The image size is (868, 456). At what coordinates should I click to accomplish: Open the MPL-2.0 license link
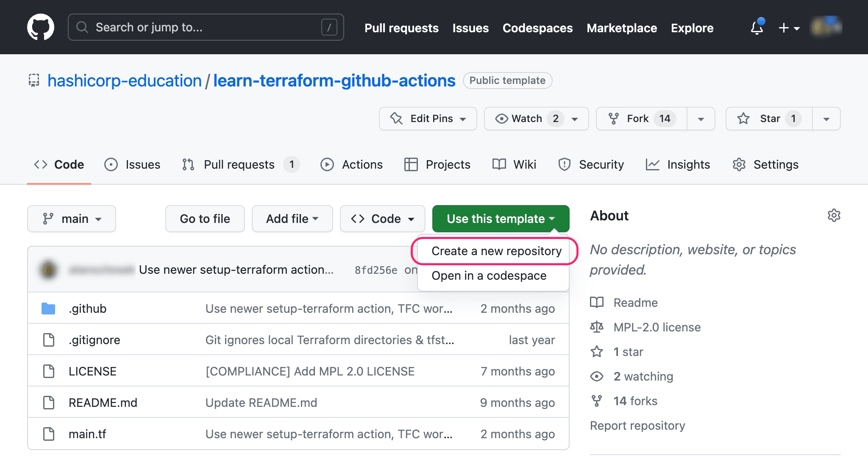pos(645,327)
